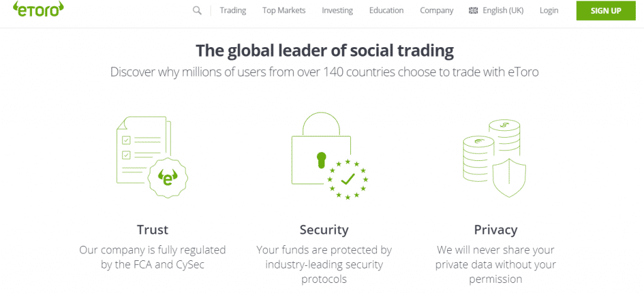Expand the Investing menu
The width and height of the screenshot is (644, 293).
click(x=337, y=11)
